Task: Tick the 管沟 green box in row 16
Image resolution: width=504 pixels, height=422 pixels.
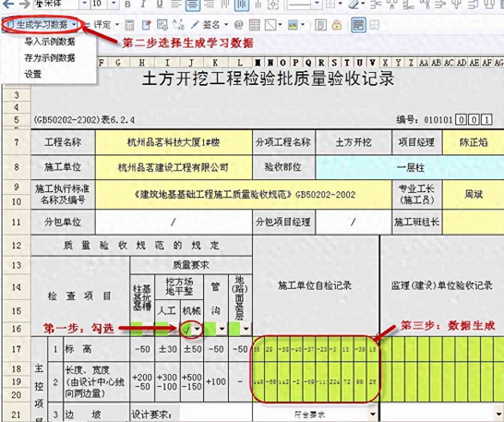Action: [x=210, y=329]
